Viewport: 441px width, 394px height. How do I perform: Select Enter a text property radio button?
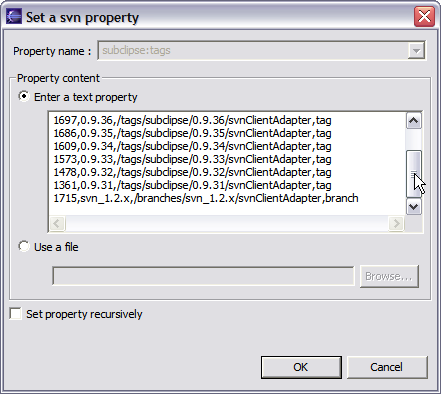[x=24, y=97]
